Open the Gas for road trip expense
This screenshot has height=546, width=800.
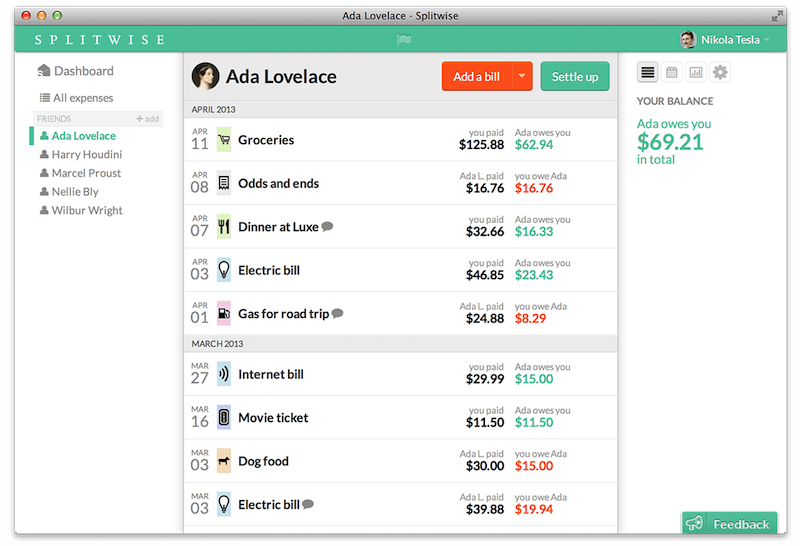pyautogui.click(x=401, y=313)
